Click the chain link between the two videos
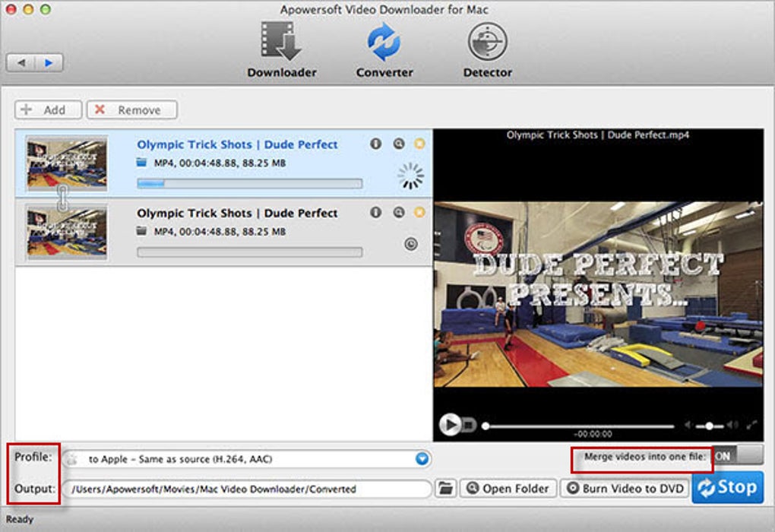Viewport: 775px width, 532px height. tap(62, 198)
